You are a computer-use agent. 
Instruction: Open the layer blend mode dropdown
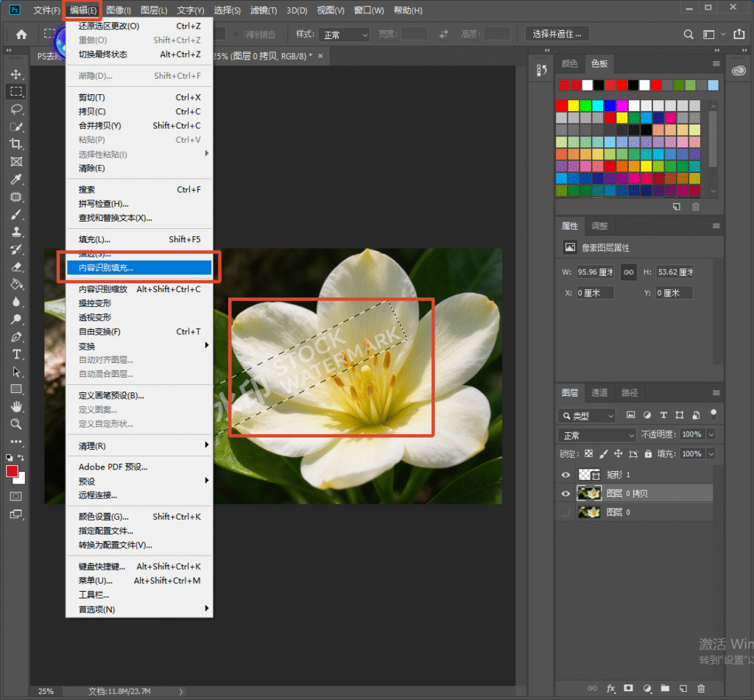click(x=596, y=435)
